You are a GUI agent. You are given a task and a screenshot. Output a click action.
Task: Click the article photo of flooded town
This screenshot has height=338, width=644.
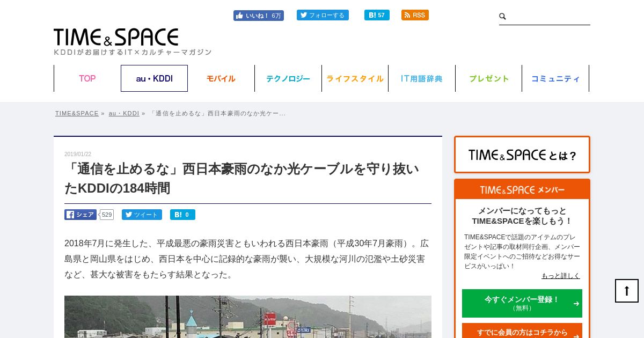click(248, 317)
